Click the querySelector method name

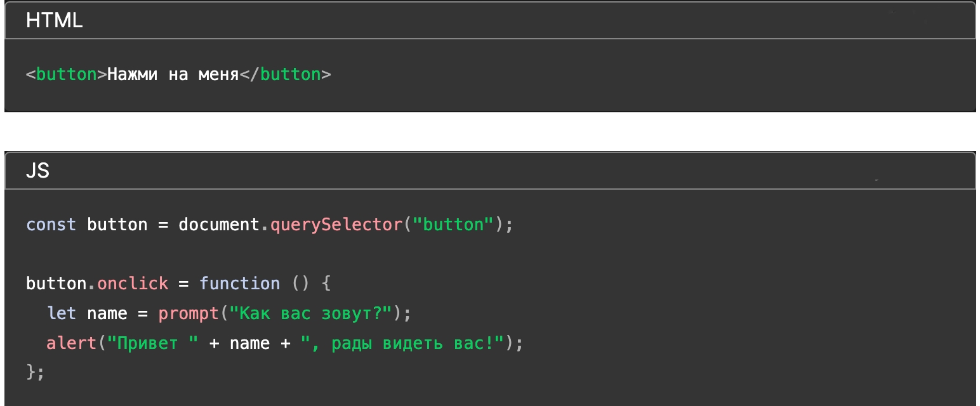[x=336, y=225]
